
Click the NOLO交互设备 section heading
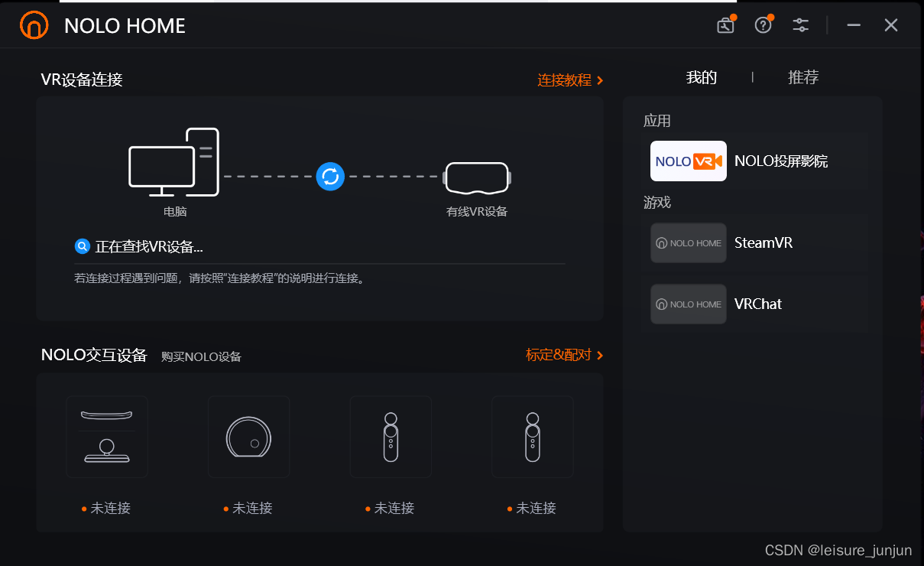pyautogui.click(x=94, y=355)
